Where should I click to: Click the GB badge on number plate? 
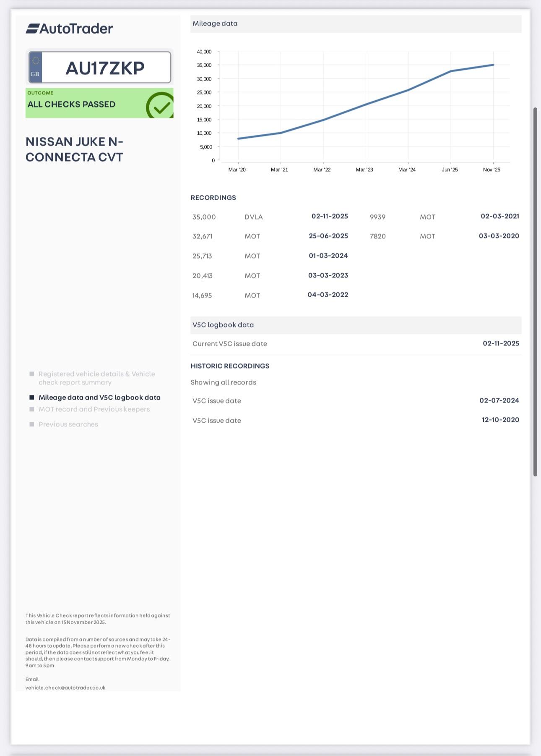coord(35,68)
